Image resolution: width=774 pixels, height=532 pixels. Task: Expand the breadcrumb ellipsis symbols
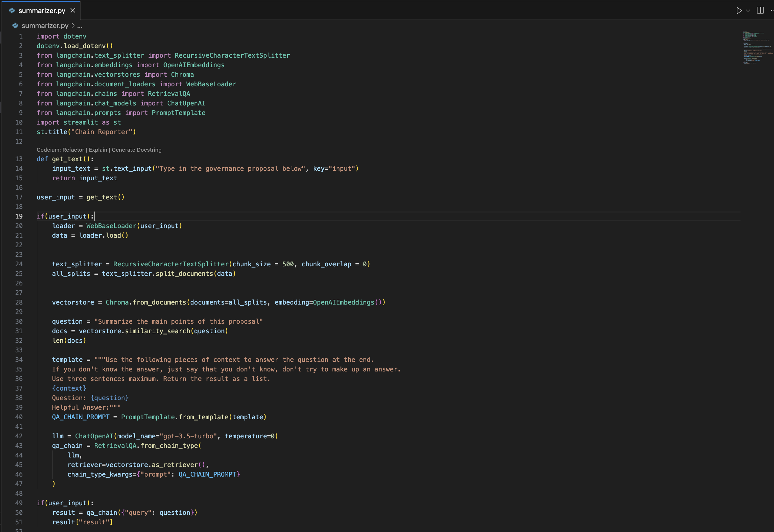pos(80,26)
